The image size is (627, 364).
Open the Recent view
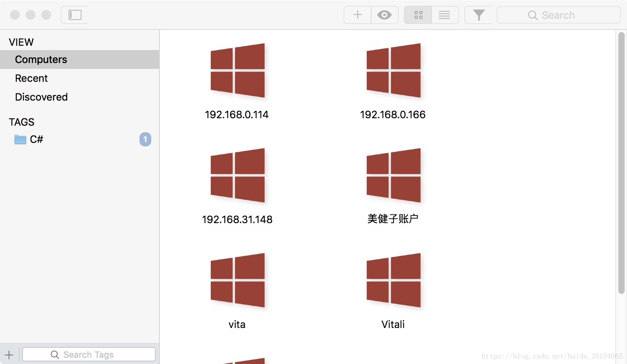click(80, 78)
